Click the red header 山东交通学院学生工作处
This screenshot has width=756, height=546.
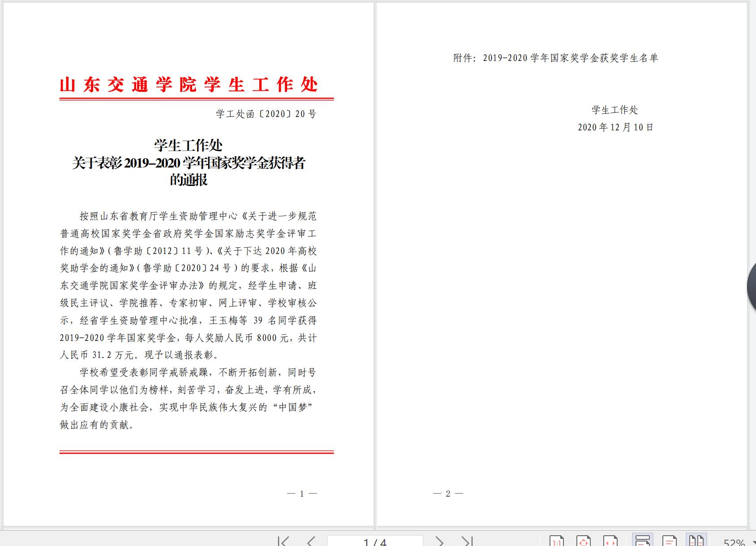tap(189, 85)
